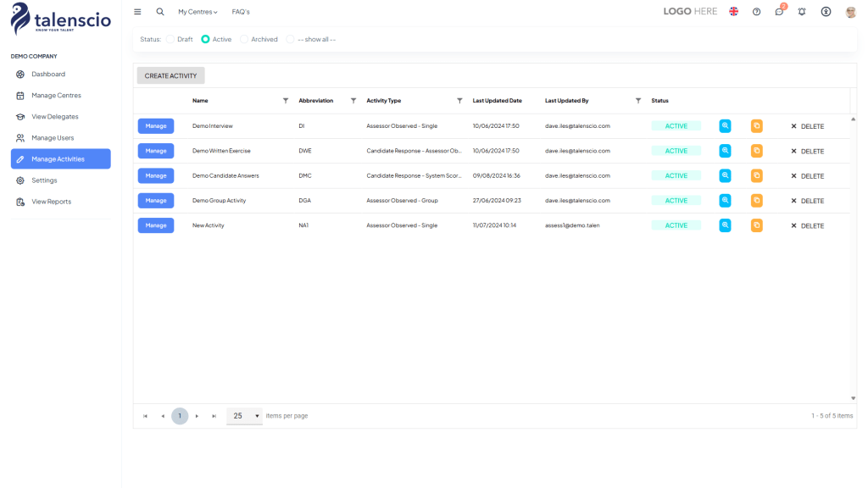Filter the Activity Type column
The image size is (868, 488).
[459, 101]
